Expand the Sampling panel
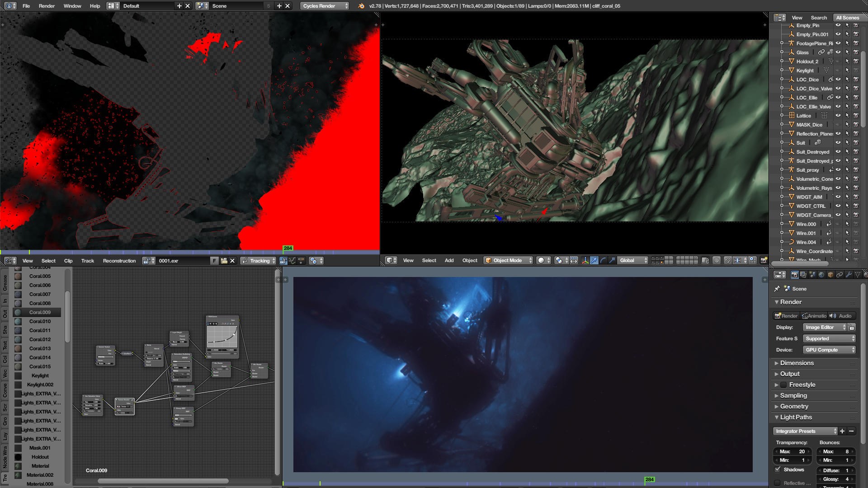Viewport: 868px width, 488px height. (x=793, y=396)
